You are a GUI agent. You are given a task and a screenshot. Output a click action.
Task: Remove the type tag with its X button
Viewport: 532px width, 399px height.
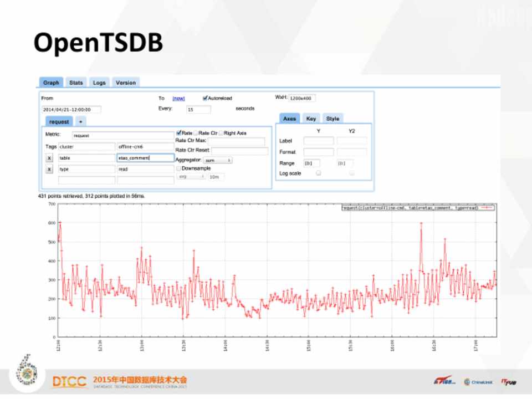click(x=49, y=169)
